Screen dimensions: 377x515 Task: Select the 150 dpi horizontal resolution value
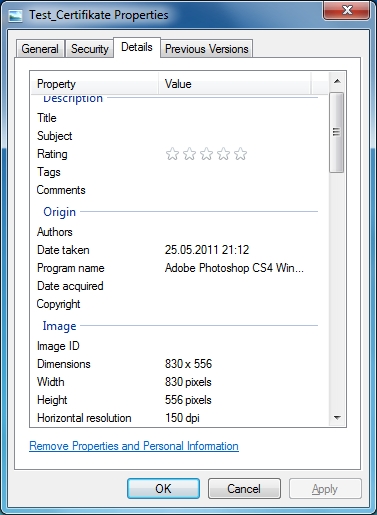click(x=182, y=417)
